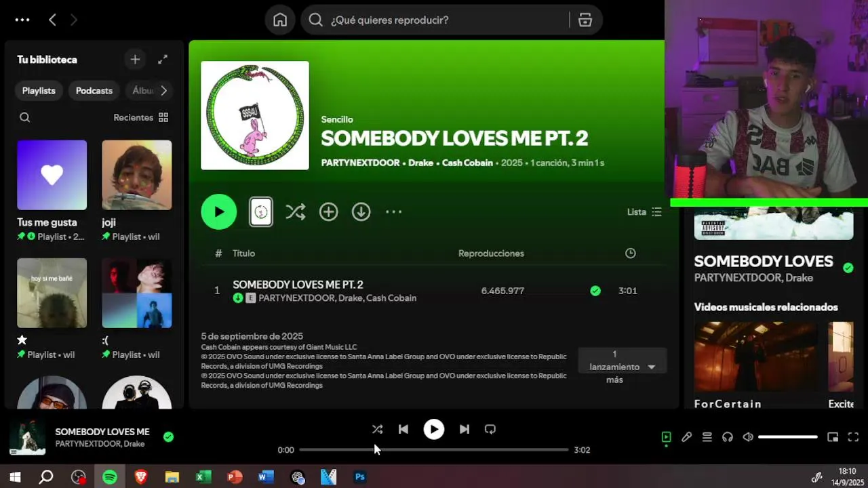Go back with the left arrow
The height and width of the screenshot is (488, 868).
(x=52, y=20)
